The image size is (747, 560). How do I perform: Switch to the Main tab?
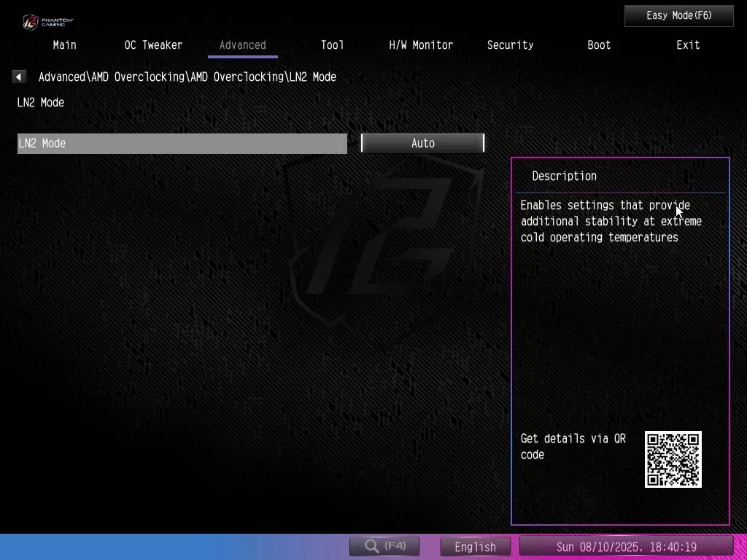[x=64, y=45]
